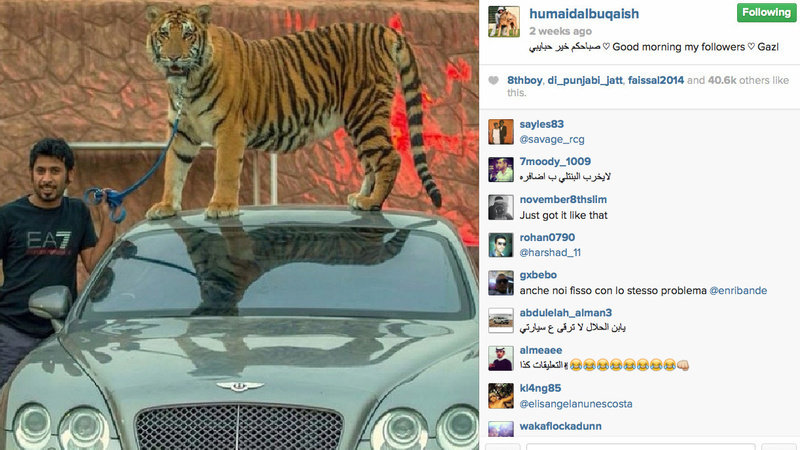This screenshot has width=800, height=450.
Task: Click the heart likes icon
Action: coord(493,80)
